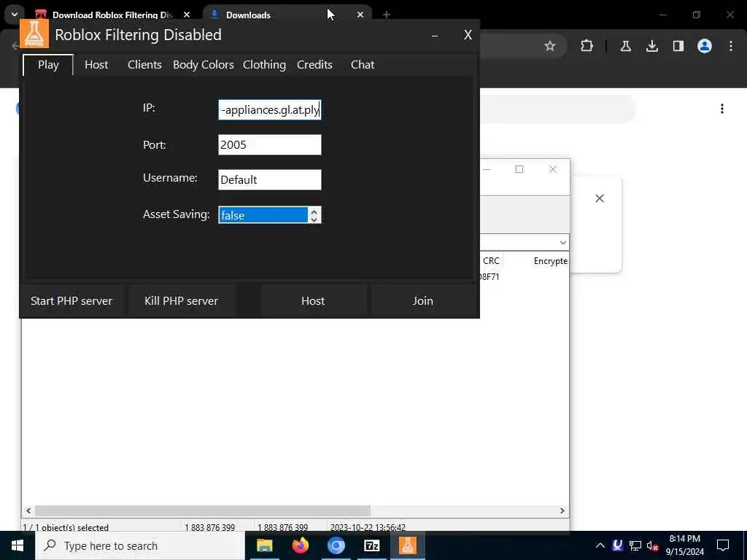Open 7-Zip from taskbar
747x560 pixels.
pyautogui.click(x=371, y=545)
